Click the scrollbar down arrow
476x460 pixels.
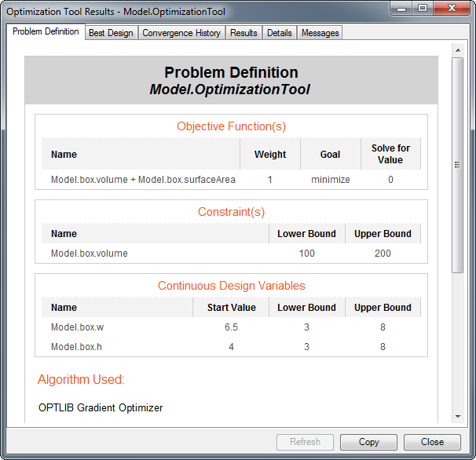[458, 417]
